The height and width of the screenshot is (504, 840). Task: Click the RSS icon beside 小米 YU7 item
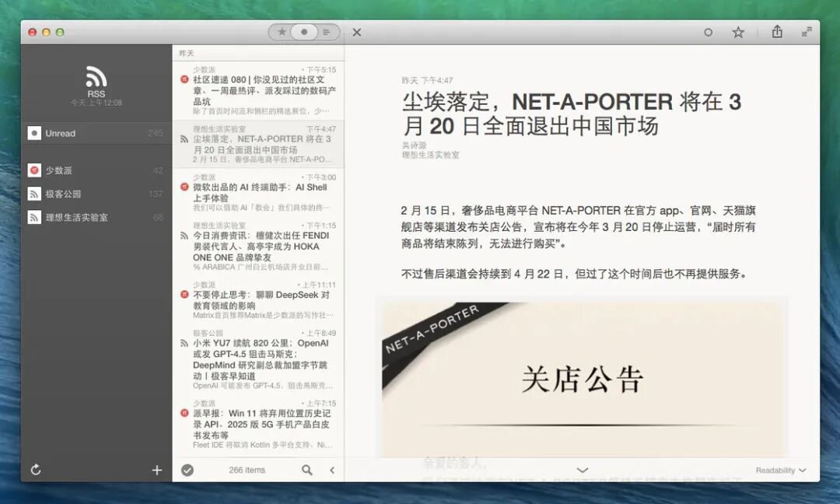(x=184, y=343)
